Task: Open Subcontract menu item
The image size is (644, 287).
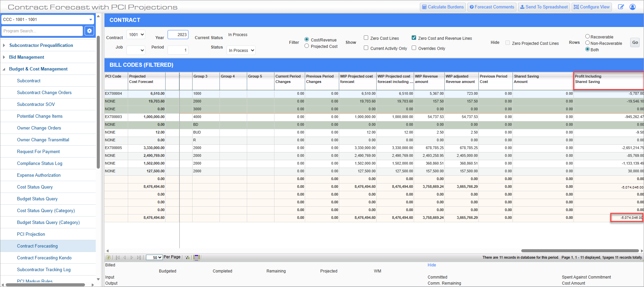Action: click(29, 81)
